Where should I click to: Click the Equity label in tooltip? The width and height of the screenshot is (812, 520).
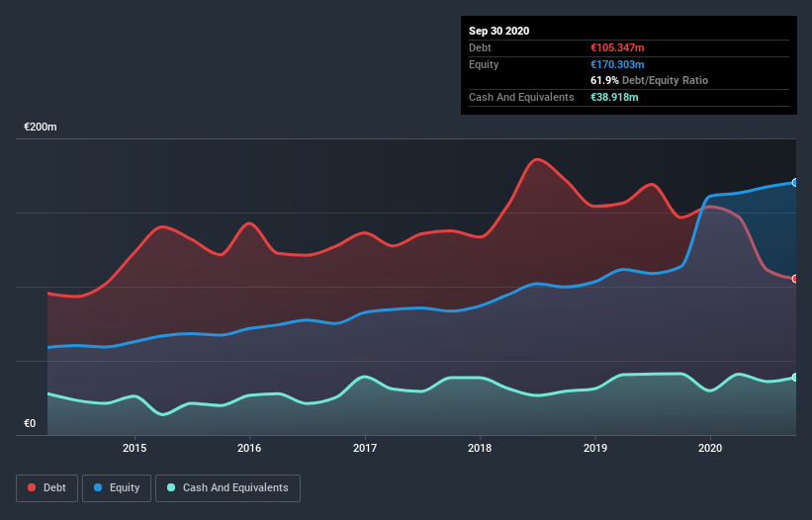tap(484, 64)
